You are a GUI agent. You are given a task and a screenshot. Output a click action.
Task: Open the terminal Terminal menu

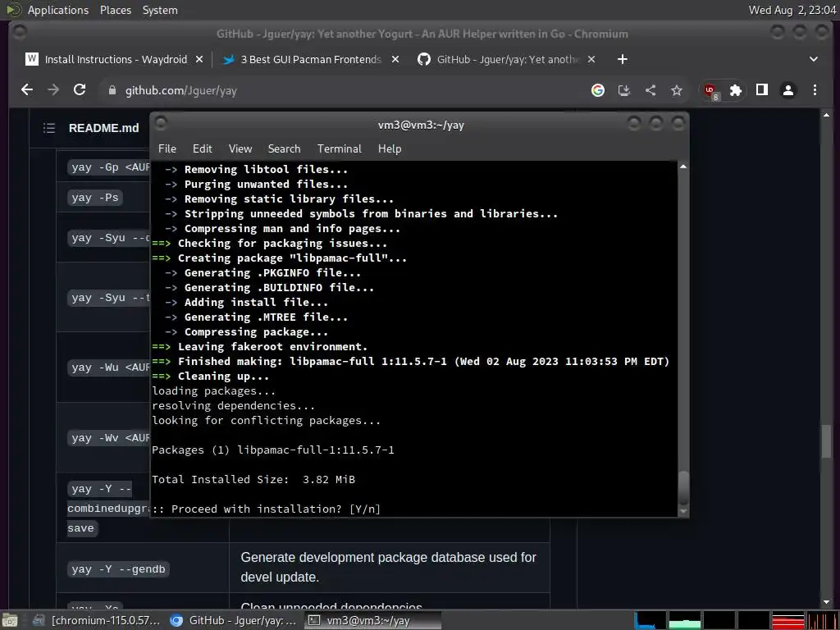pyautogui.click(x=339, y=149)
